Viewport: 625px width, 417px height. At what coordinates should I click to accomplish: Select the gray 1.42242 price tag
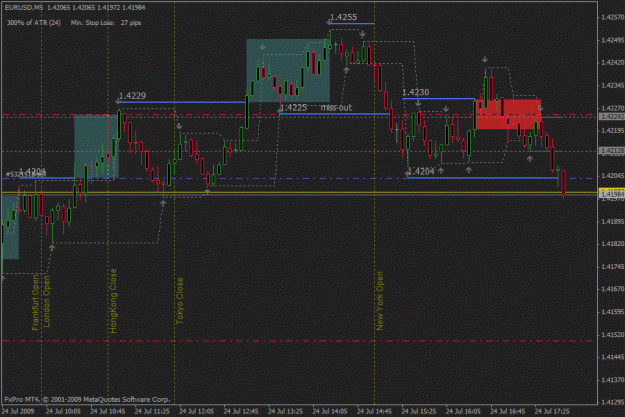[612, 116]
